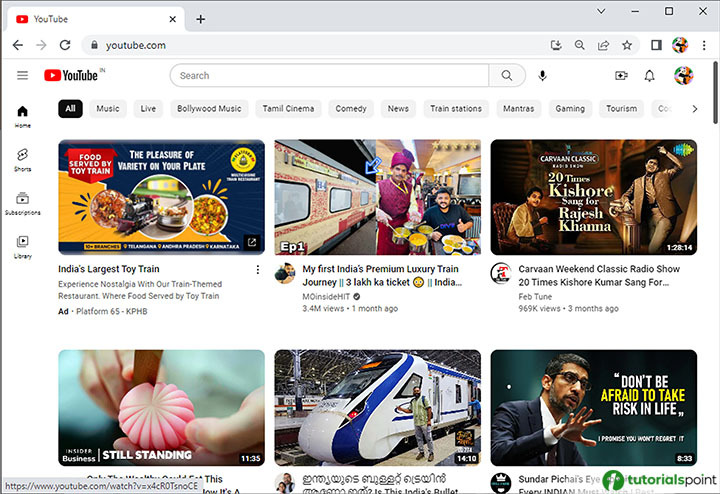The height and width of the screenshot is (494, 720).
Task: Reload the page
Action: pyautogui.click(x=65, y=45)
